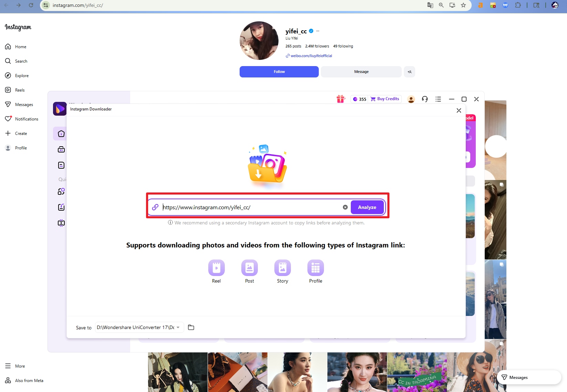Open Explore from the Instagram sidebar

click(22, 75)
